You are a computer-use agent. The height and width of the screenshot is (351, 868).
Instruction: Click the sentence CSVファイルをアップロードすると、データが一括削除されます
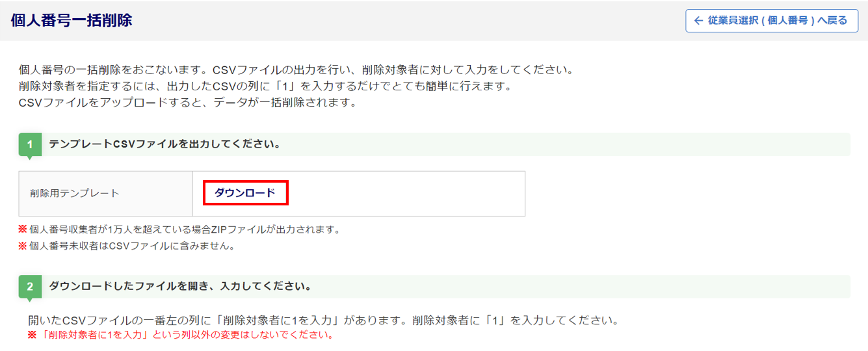point(188,103)
